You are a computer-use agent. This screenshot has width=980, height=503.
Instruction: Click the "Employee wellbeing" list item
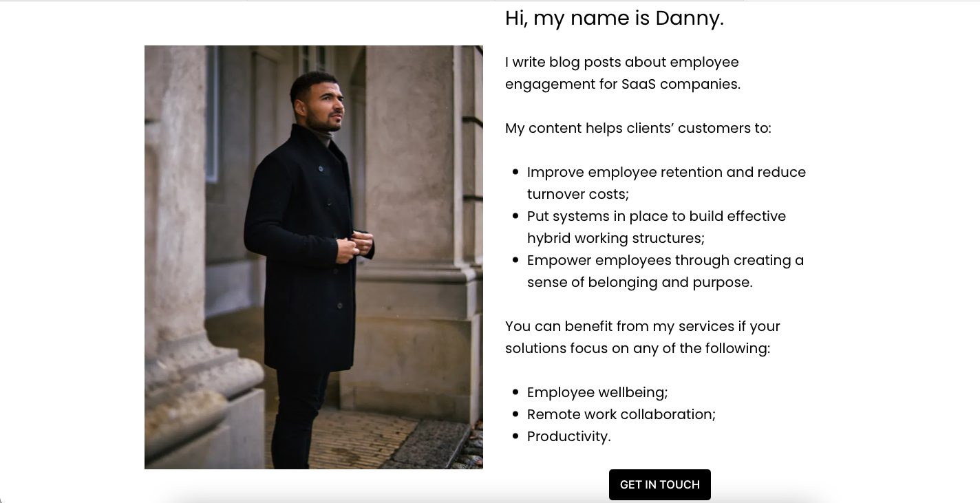pos(596,392)
